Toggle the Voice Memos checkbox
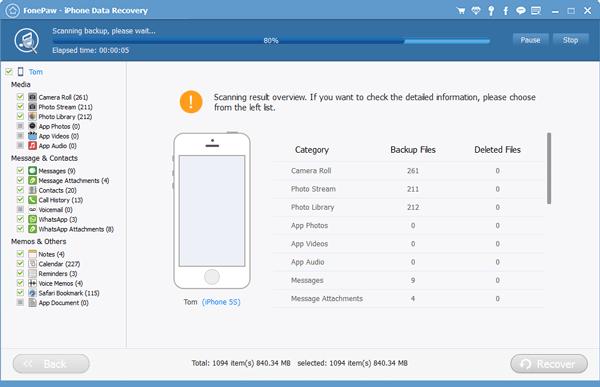This screenshot has width=600, height=387. pyautogui.click(x=20, y=283)
